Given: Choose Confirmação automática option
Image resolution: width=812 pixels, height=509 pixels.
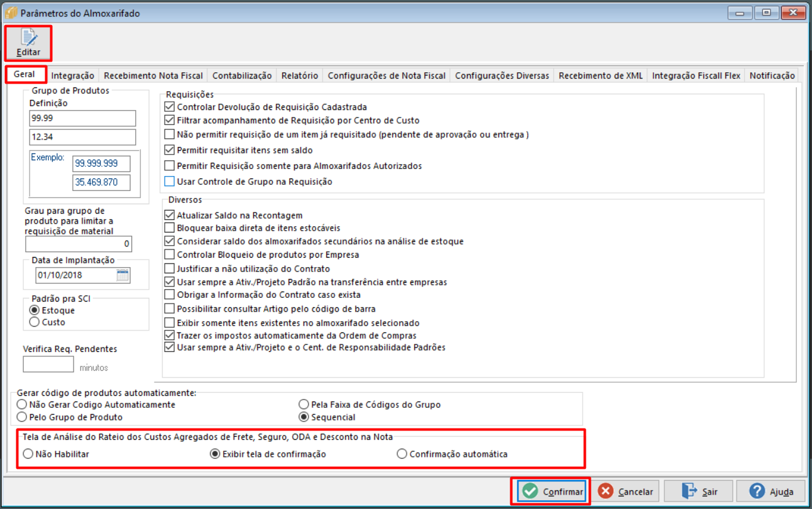Looking at the screenshot, I should pos(402,454).
